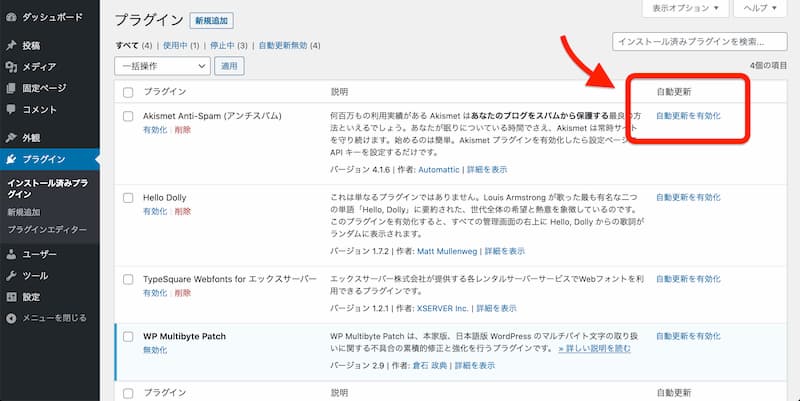
Task: Open the 一括操作 bulk actions dropdown
Action: 162,66
